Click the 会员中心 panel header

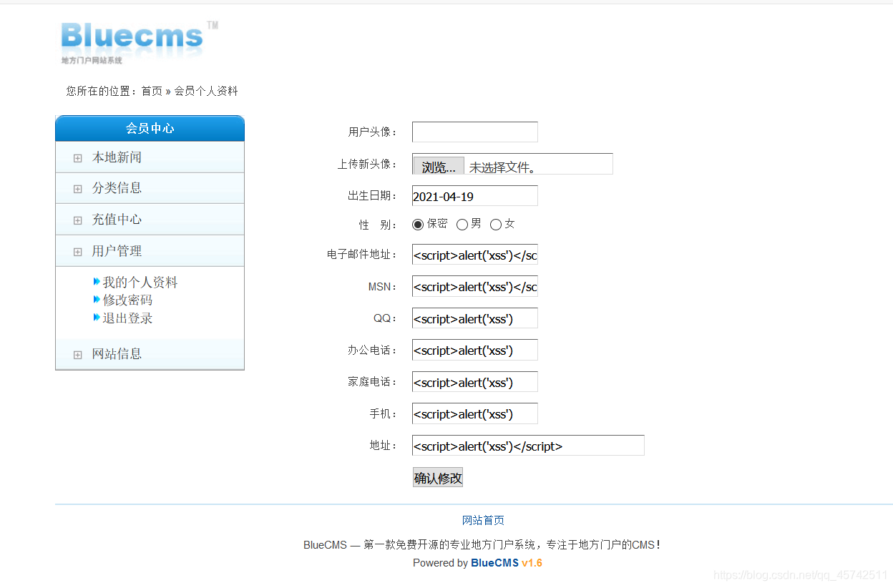(150, 128)
